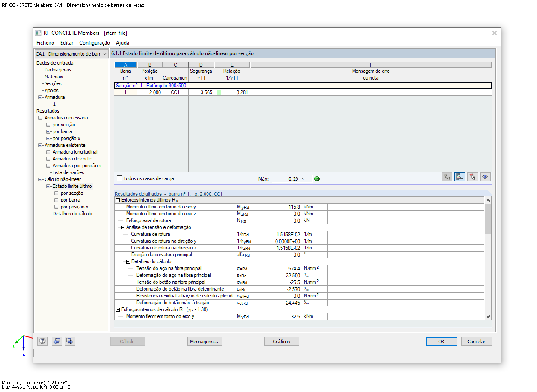Expand the Armadura longitudinal node
The width and height of the screenshot is (537, 392).
pyautogui.click(x=48, y=152)
